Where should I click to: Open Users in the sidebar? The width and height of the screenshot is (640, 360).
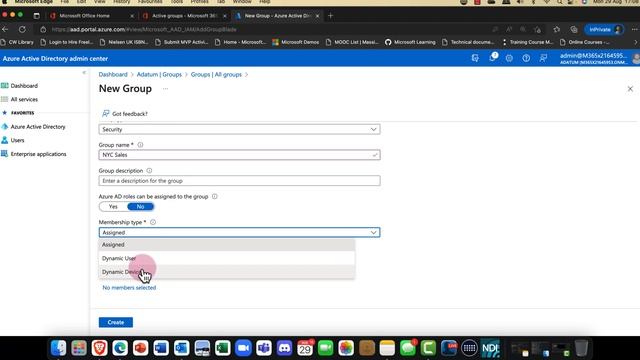coord(17,140)
